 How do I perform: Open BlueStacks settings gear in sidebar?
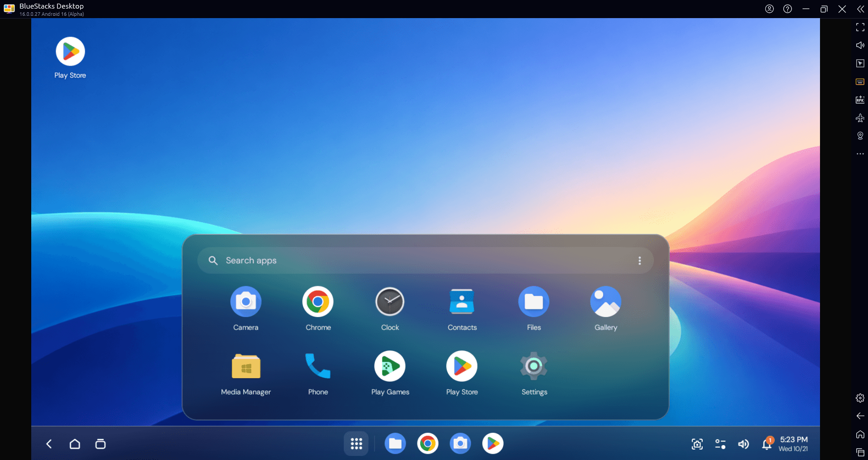(x=860, y=398)
